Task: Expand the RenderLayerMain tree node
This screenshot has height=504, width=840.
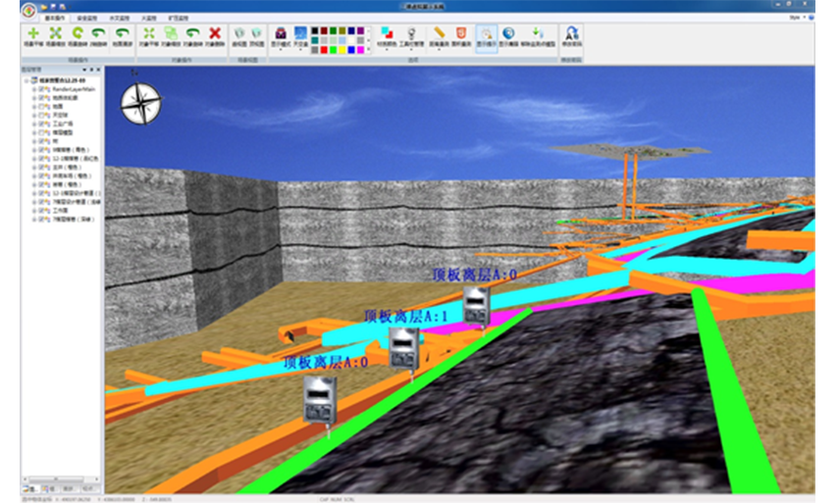Action: point(34,87)
